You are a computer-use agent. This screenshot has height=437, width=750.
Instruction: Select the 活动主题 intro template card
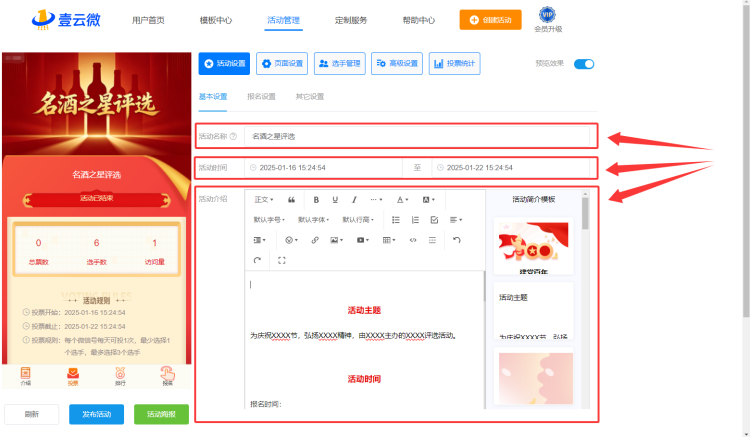533,311
